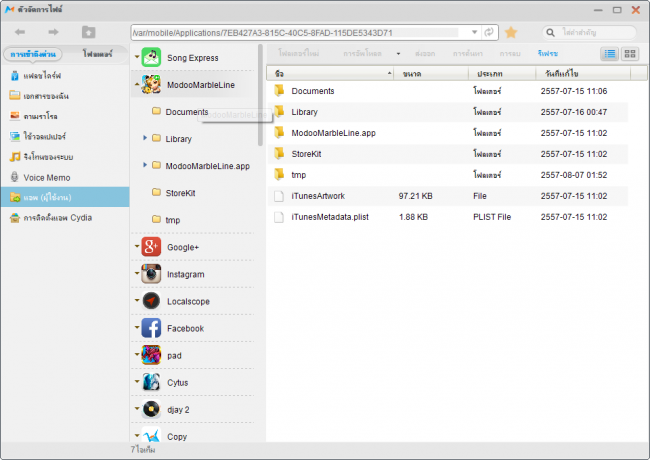
Task: Collapse the ModooMarbleLine tree node
Action: point(137,84)
